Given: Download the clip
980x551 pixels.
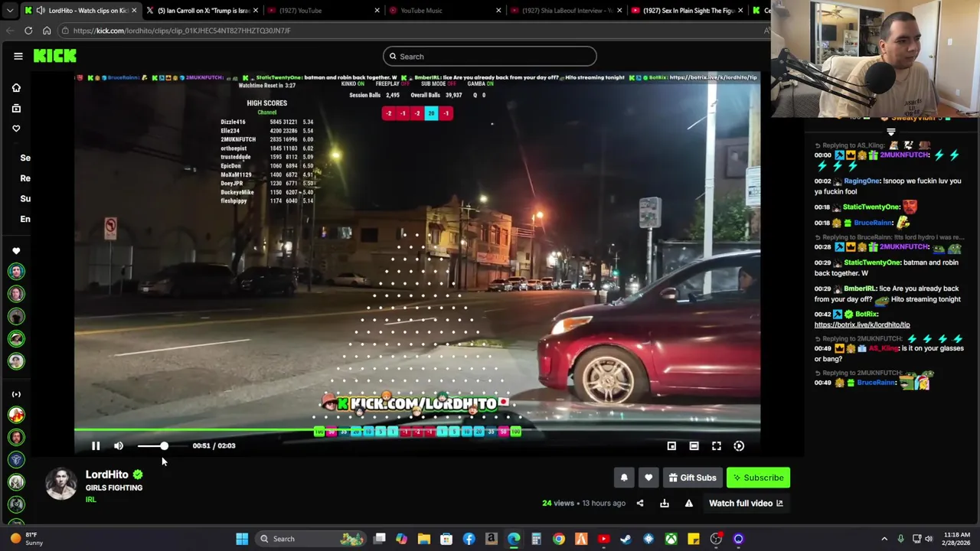Looking at the screenshot, I should coord(665,503).
